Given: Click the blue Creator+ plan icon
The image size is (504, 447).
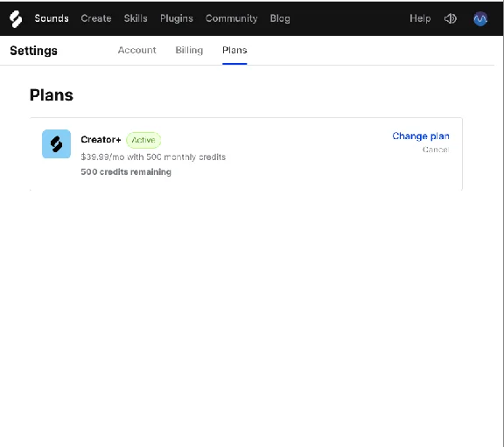Looking at the screenshot, I should pyautogui.click(x=56, y=144).
